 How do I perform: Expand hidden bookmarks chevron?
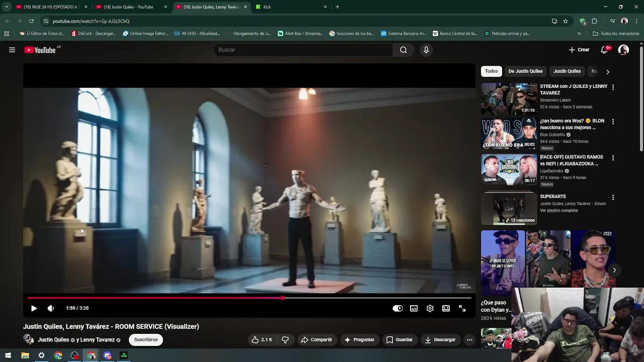point(579,34)
